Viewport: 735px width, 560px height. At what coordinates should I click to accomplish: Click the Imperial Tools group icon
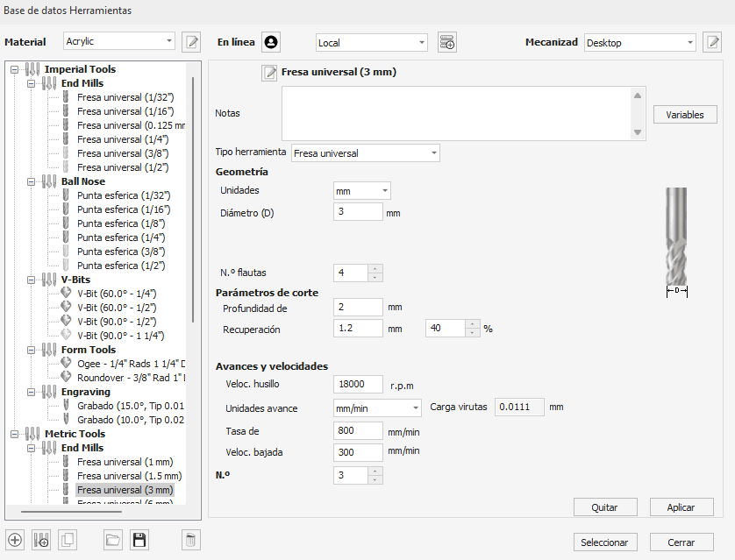[32, 69]
